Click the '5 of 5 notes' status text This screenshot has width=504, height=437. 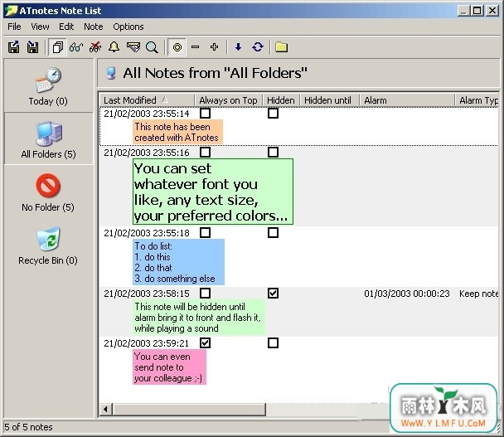pyautogui.click(x=28, y=427)
